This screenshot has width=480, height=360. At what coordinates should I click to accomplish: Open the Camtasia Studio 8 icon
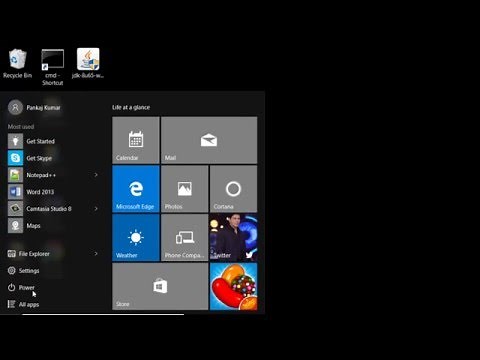click(15, 209)
